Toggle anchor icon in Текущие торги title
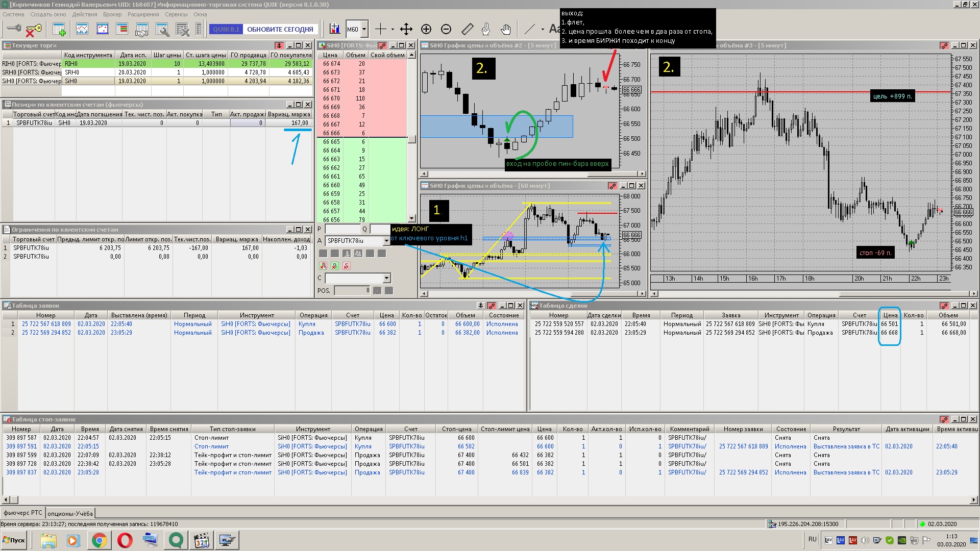This screenshot has width=980, height=551. [x=279, y=45]
